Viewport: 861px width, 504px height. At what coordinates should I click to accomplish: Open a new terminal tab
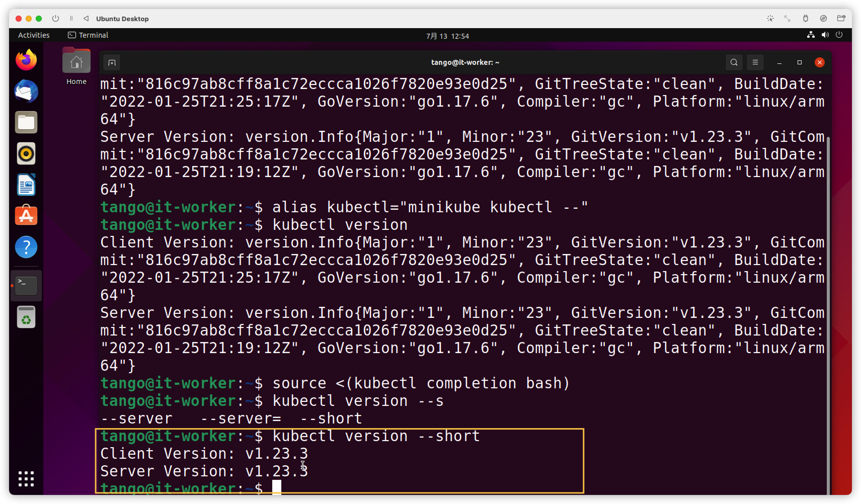click(x=112, y=62)
